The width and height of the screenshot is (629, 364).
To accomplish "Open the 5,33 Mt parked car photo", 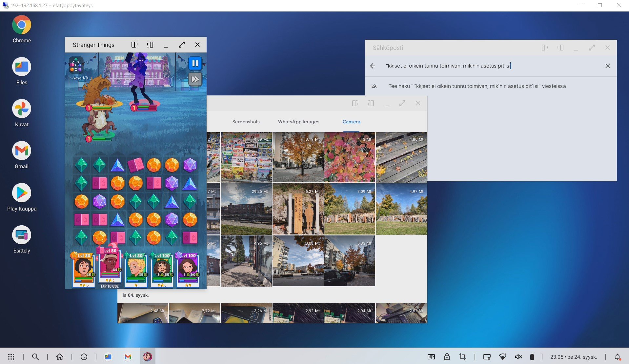I will (350, 261).
